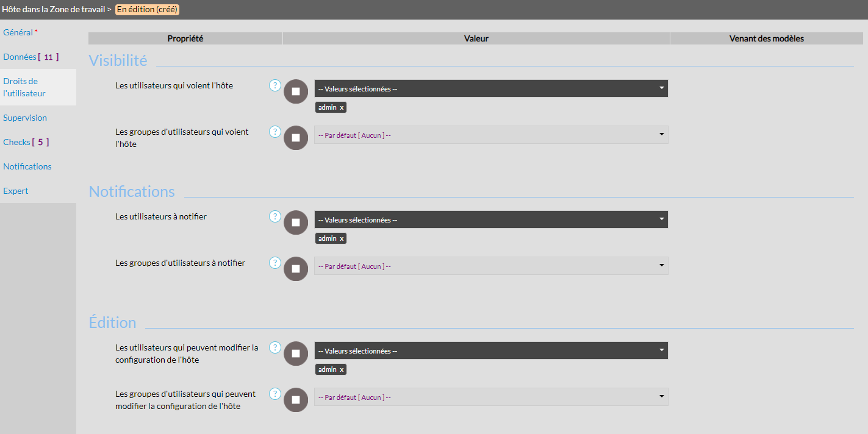Screen dimensions: 868x434
Task: Switch to the Général tab
Action: [x=18, y=32]
